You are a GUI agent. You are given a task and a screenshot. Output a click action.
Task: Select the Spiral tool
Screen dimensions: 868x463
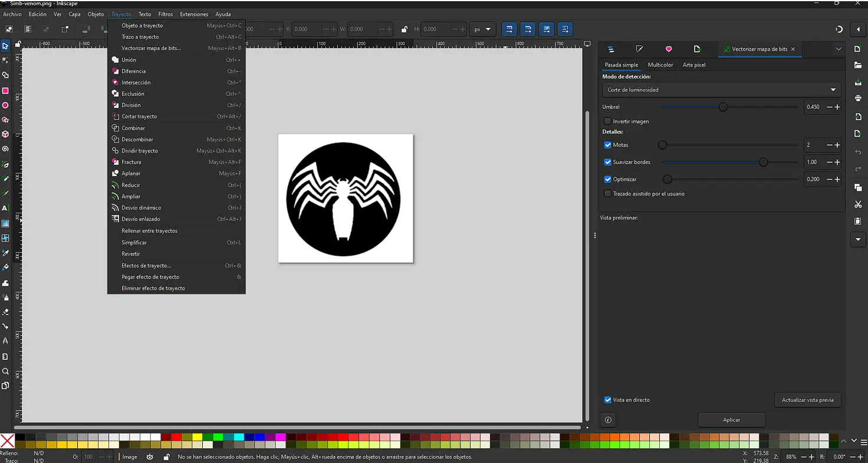(x=6, y=149)
